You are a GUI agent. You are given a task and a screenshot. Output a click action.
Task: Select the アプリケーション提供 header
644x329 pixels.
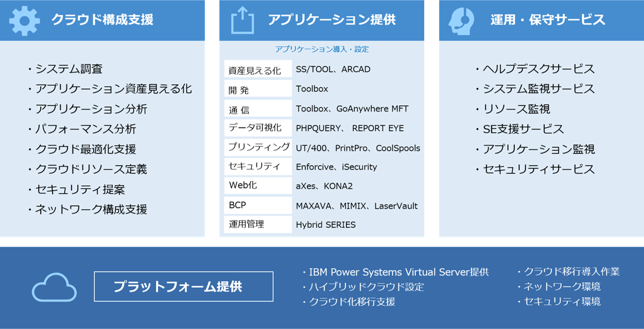[322, 20]
